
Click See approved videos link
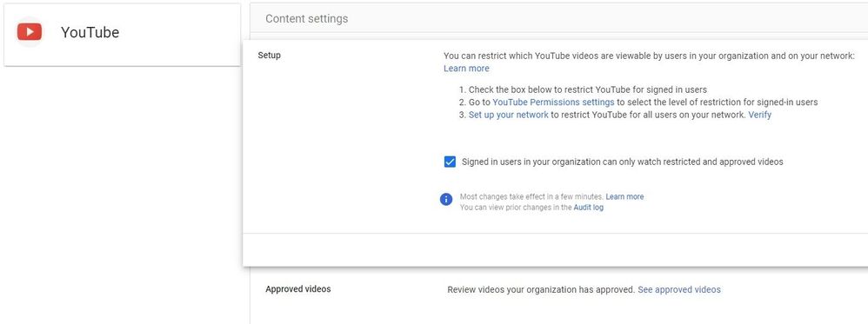click(x=679, y=290)
